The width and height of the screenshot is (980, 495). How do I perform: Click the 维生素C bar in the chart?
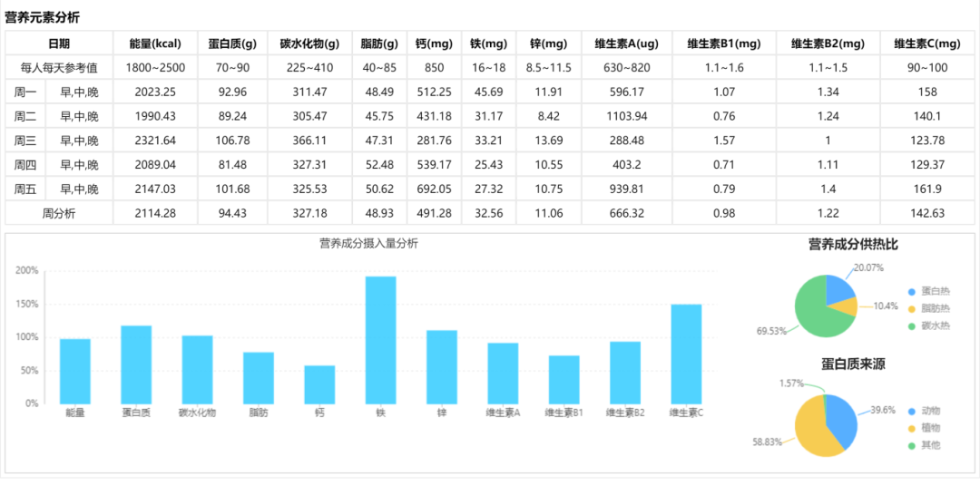[x=686, y=354]
